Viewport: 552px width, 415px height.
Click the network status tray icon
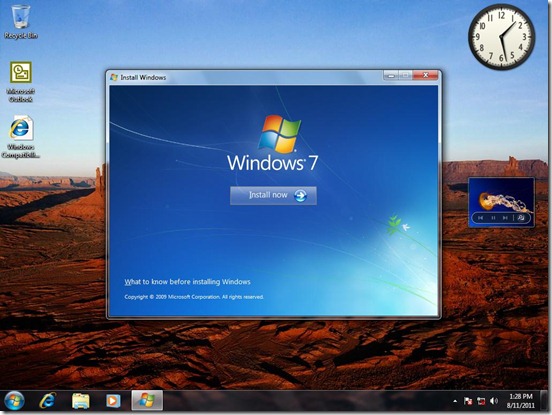pyautogui.click(x=481, y=401)
